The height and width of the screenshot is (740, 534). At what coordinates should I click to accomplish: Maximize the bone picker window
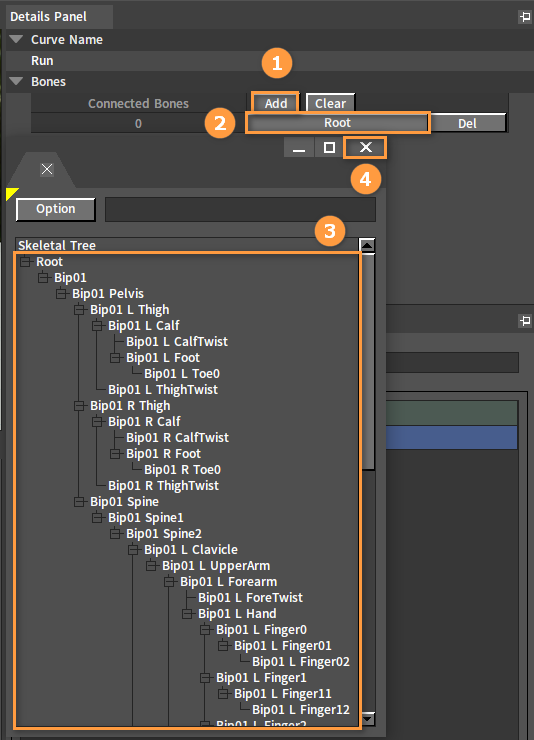pyautogui.click(x=329, y=148)
